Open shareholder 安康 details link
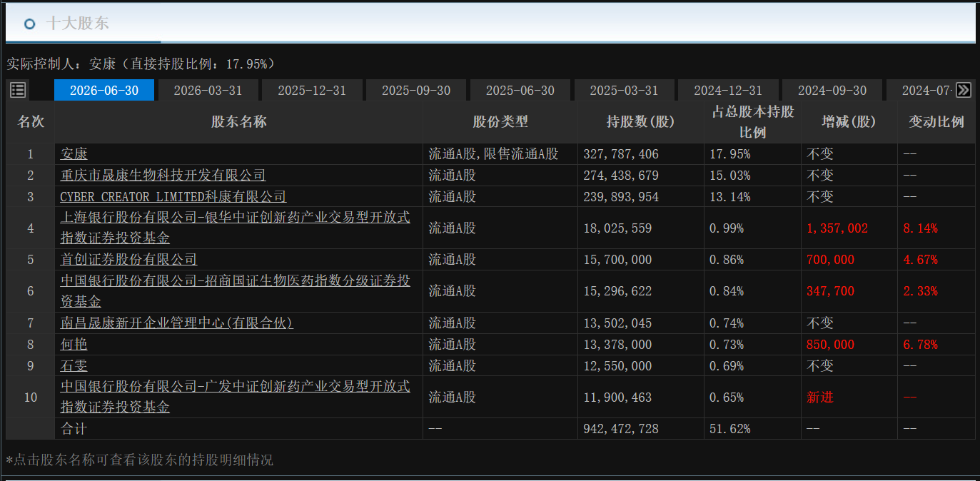This screenshot has width=980, height=481. [x=74, y=154]
